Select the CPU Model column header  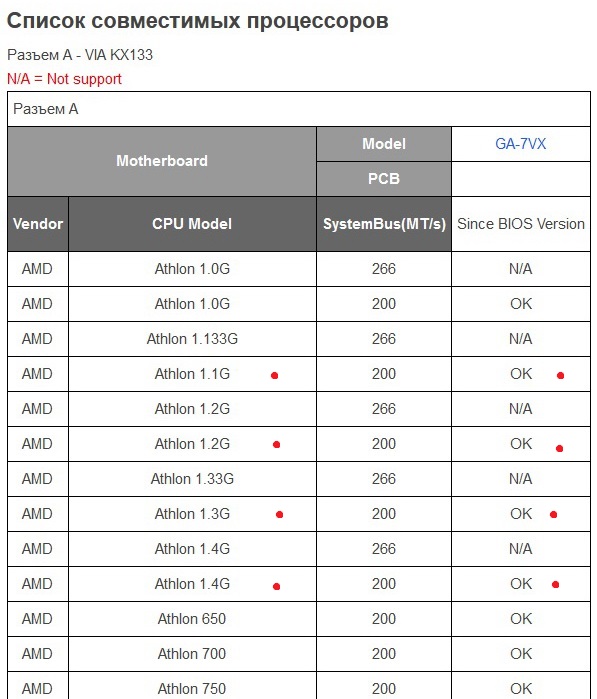(192, 224)
